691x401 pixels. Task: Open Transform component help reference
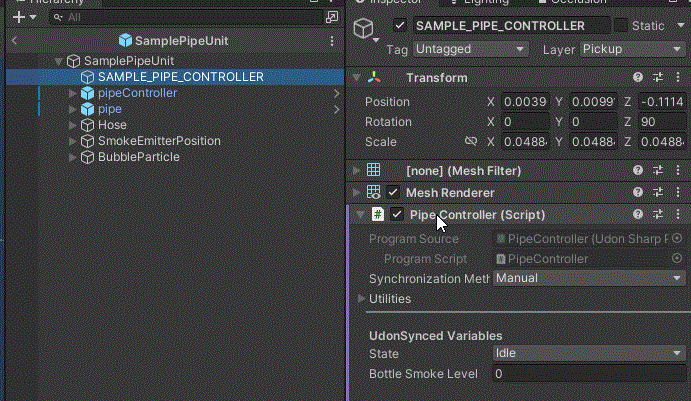pyautogui.click(x=638, y=78)
